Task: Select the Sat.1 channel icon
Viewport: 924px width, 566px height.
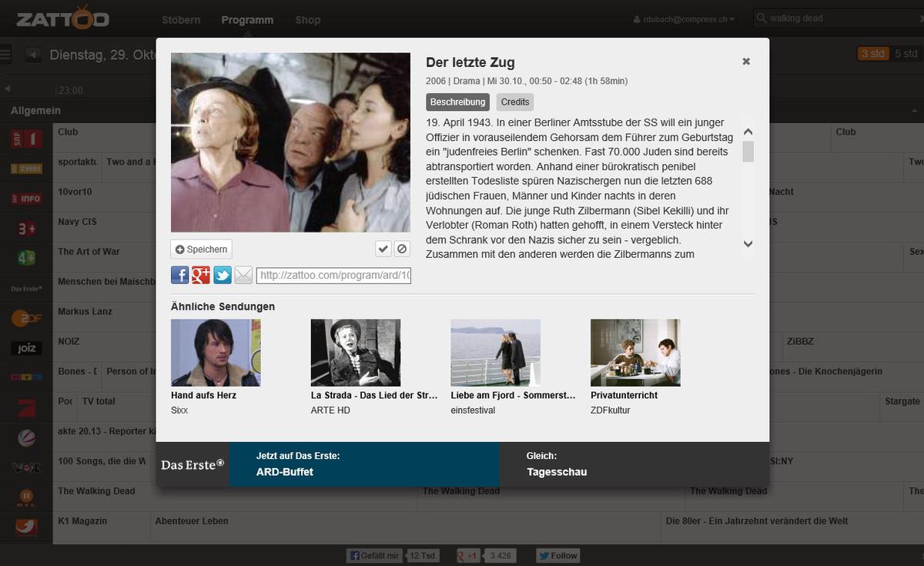Action: click(x=26, y=437)
